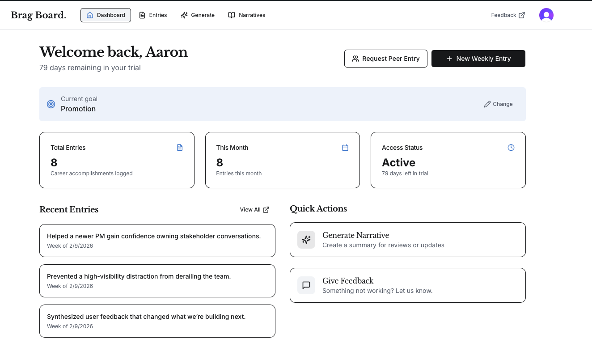Open the Feedback external link in header
Screen dimensions: 592x364
(x=508, y=15)
